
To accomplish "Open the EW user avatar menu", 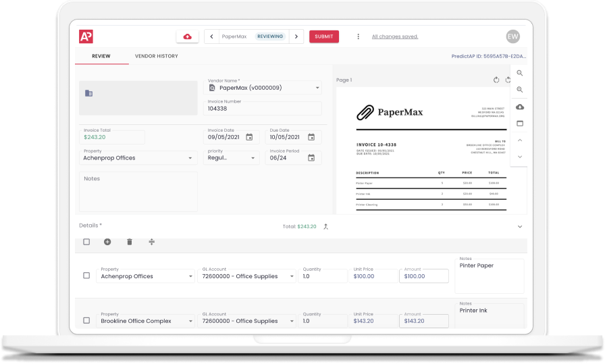I will [x=512, y=36].
